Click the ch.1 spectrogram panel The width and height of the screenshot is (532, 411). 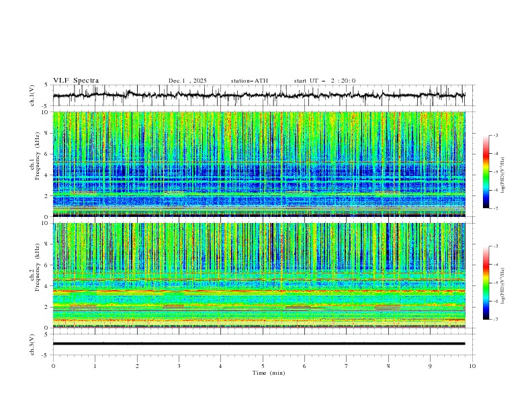click(x=259, y=164)
